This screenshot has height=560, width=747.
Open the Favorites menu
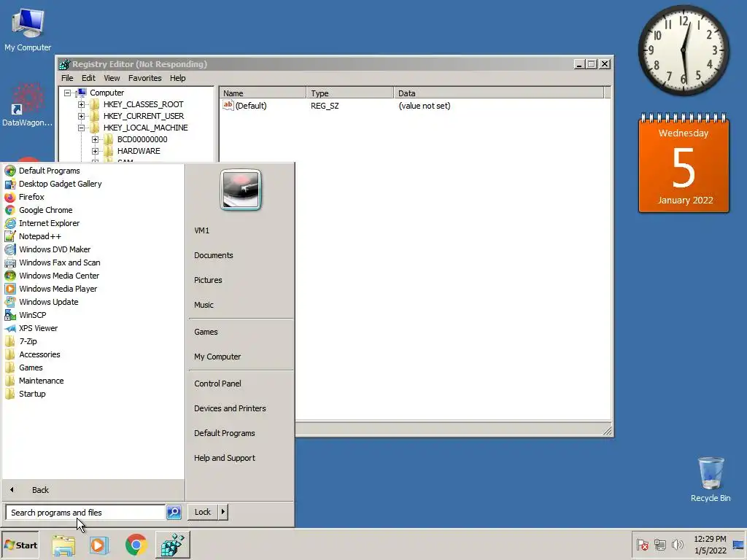click(145, 78)
